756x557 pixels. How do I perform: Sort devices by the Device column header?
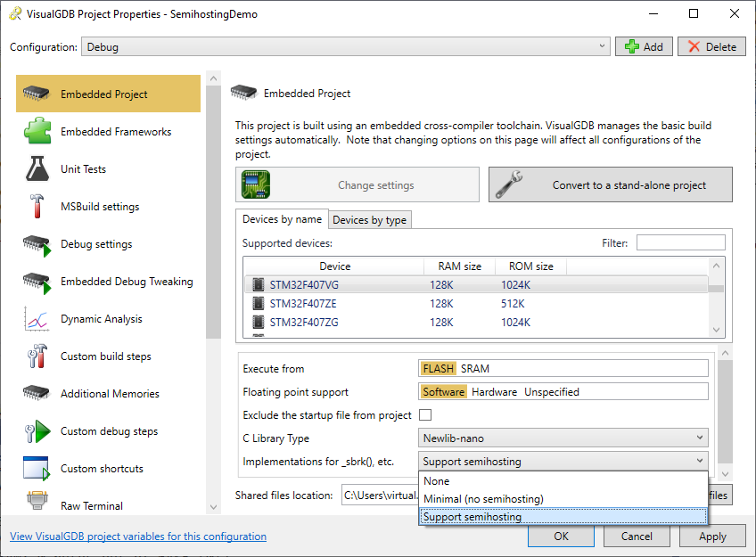coord(334,266)
